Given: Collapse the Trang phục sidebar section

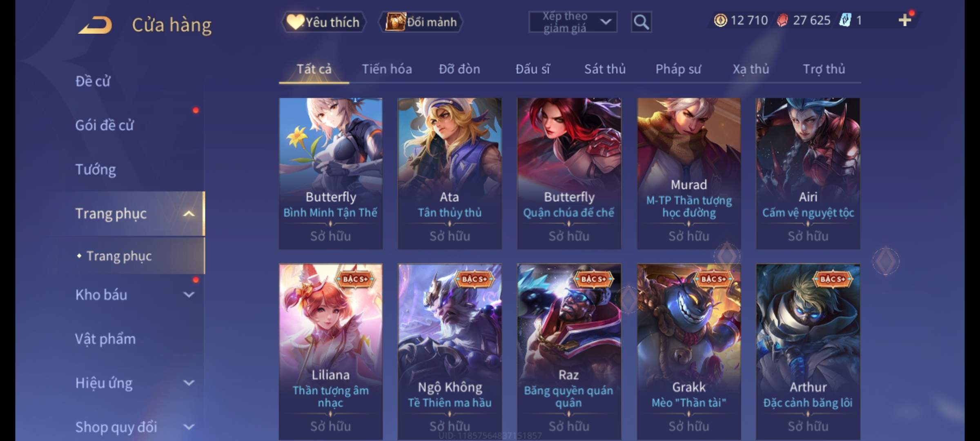Looking at the screenshot, I should 189,214.
